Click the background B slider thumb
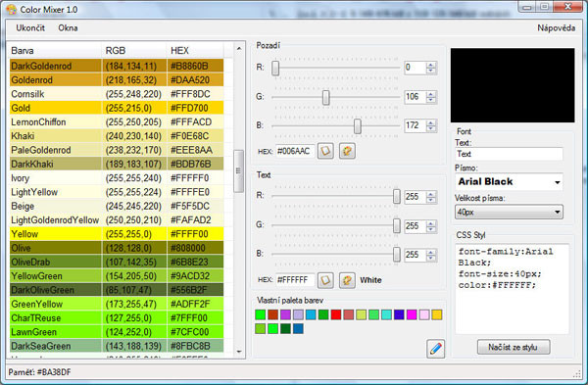Viewport: 588px width, 385px height. click(x=358, y=126)
